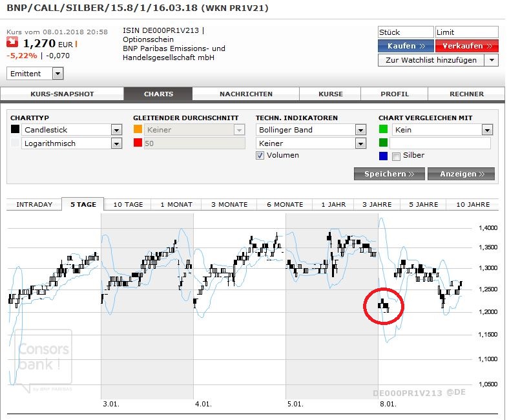
Task: Open the Emittent dropdown
Action: point(35,74)
